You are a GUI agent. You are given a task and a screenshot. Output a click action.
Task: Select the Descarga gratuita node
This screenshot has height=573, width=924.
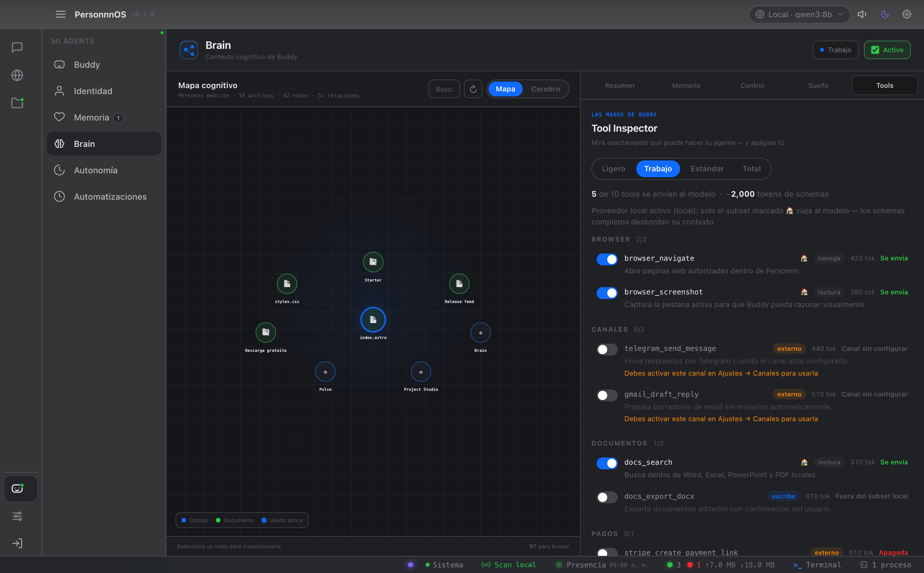point(266,332)
